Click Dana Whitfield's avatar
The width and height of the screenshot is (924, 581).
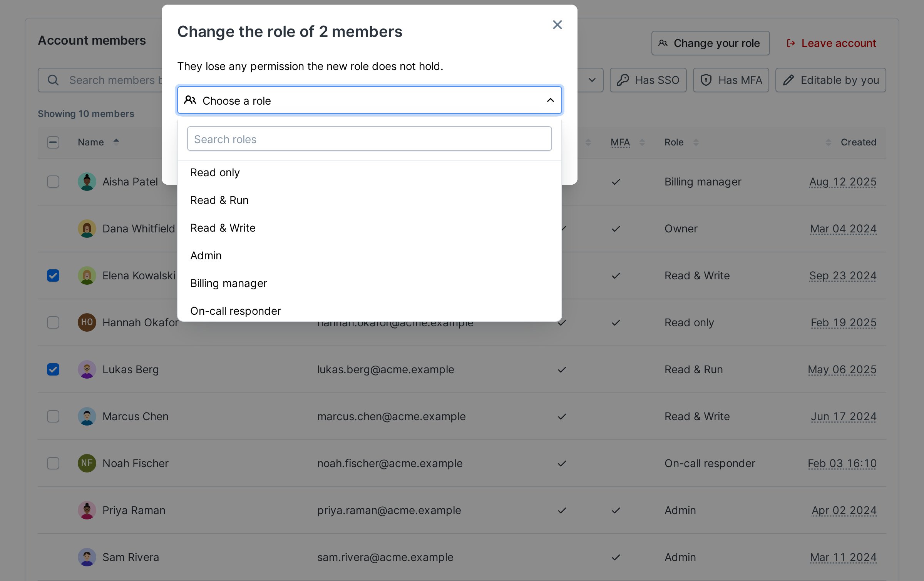[x=87, y=229]
